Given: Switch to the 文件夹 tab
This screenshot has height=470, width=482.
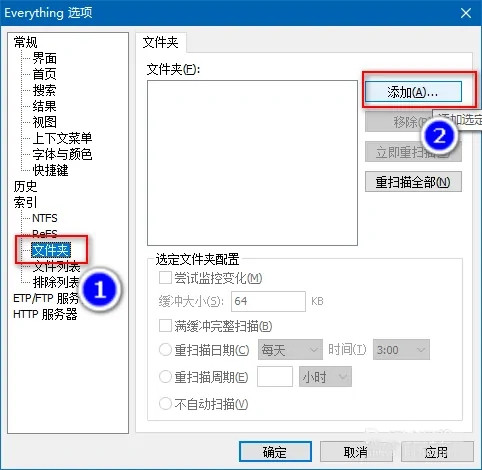Looking at the screenshot, I should (x=161, y=42).
